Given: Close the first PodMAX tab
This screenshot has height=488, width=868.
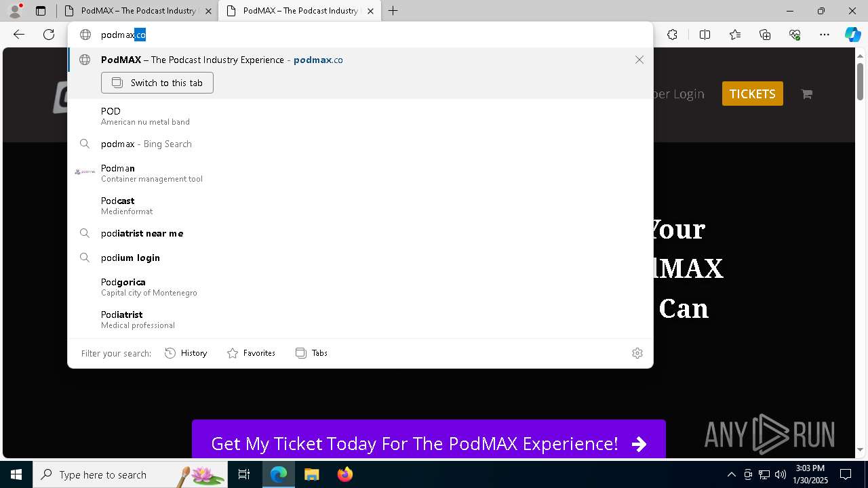Looking at the screenshot, I should coord(208,11).
